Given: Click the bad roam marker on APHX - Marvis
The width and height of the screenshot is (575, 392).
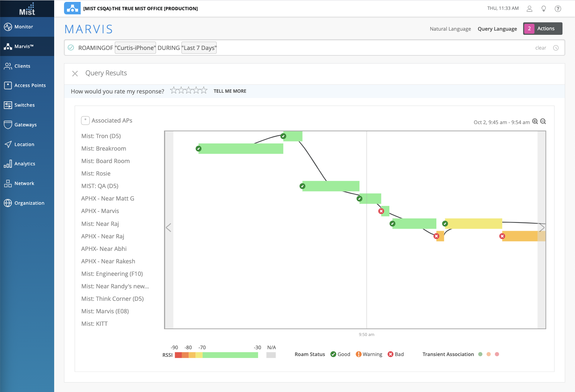Looking at the screenshot, I should click(x=381, y=211).
